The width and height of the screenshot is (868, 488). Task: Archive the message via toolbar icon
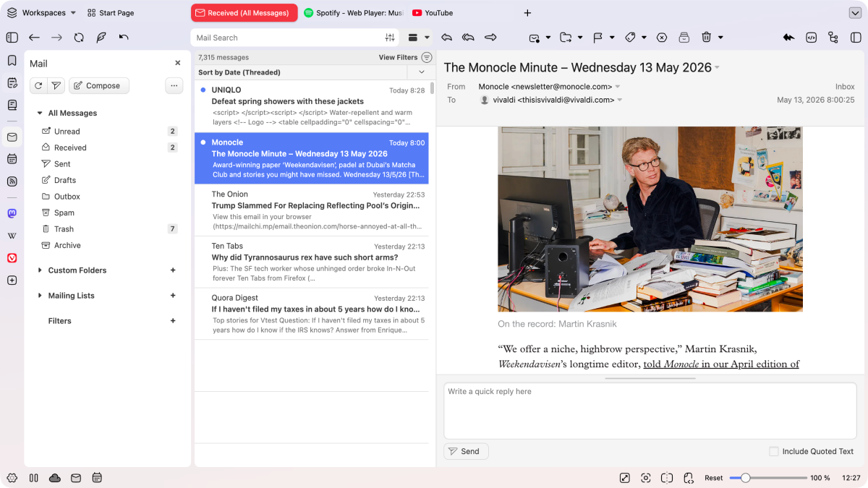pyautogui.click(x=684, y=38)
